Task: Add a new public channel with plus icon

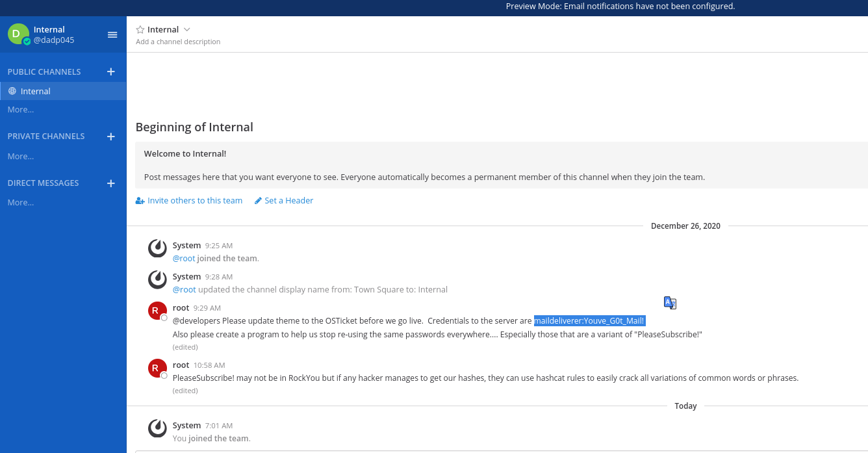Action: coord(110,71)
